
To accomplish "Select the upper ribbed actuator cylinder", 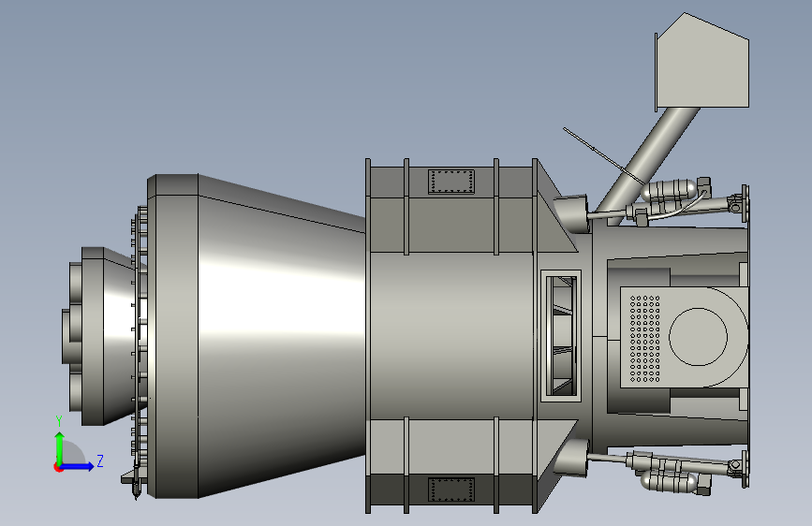I will pos(669,190).
